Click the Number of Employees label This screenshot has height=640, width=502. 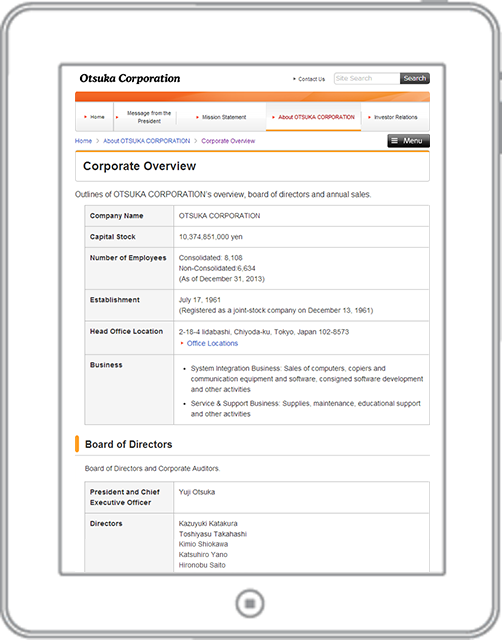tap(128, 258)
